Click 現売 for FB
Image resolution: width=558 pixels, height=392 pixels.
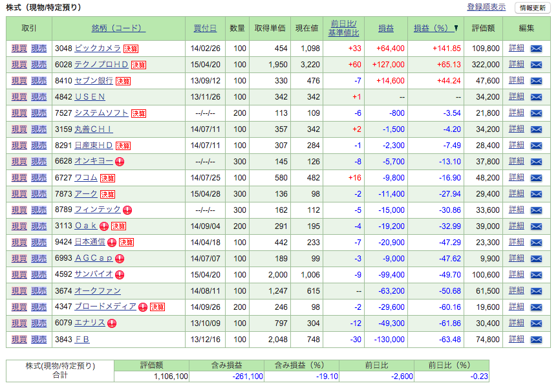tap(39, 340)
